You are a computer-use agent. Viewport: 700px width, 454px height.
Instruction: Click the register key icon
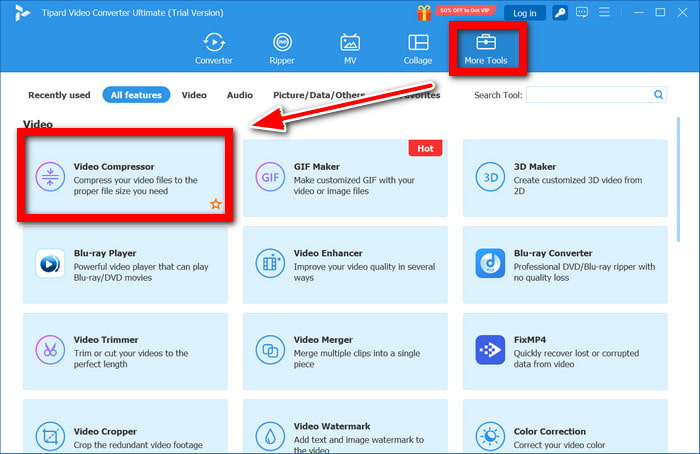pos(562,13)
